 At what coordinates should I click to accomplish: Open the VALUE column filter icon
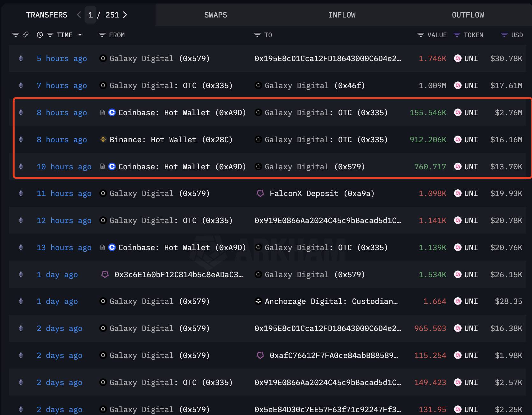[420, 35]
